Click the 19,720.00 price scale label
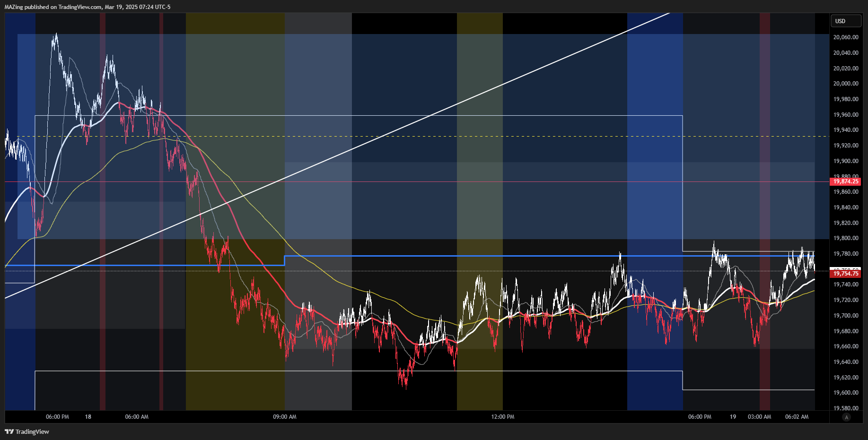 [x=846, y=300]
